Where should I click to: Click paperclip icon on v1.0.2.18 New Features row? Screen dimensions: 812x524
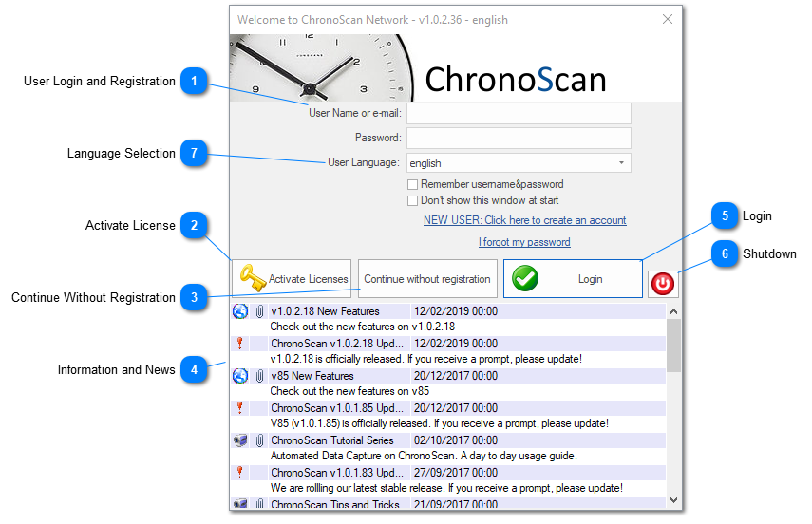click(x=259, y=311)
